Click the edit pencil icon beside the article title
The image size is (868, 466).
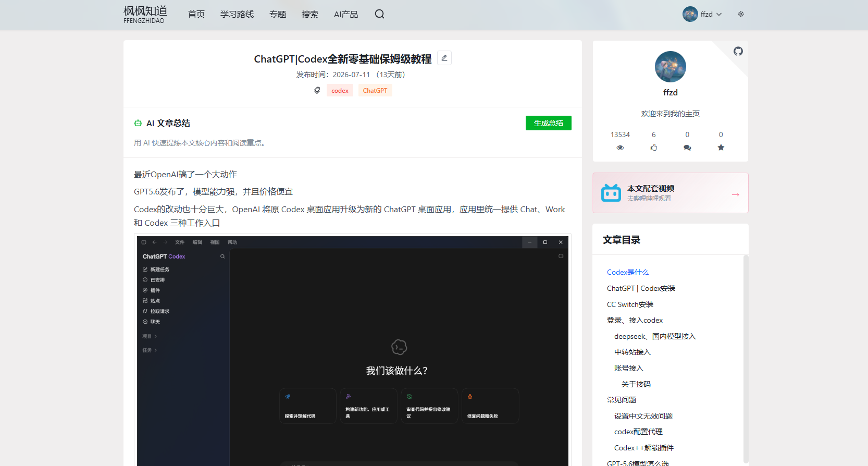pyautogui.click(x=444, y=58)
